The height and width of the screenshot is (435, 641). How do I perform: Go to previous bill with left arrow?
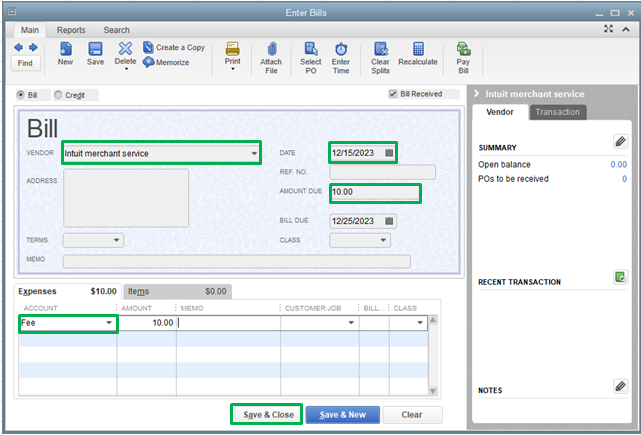click(18, 48)
